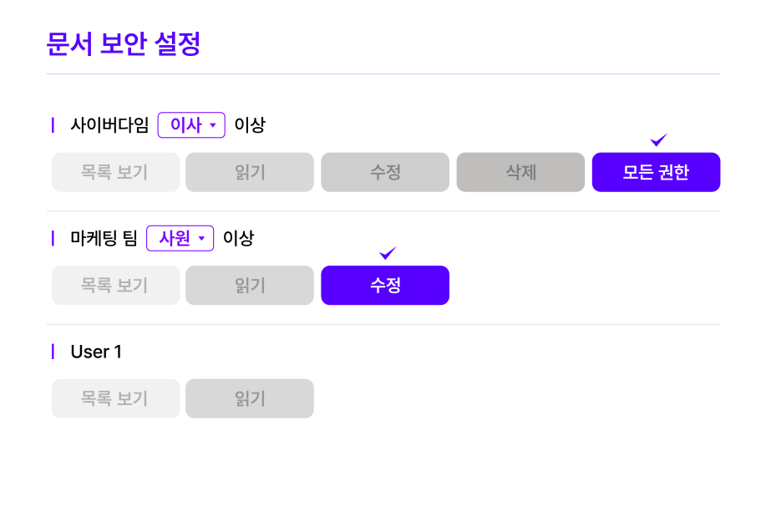Enable 읽기 permission for User 1
The image size is (771, 532).
(250, 398)
